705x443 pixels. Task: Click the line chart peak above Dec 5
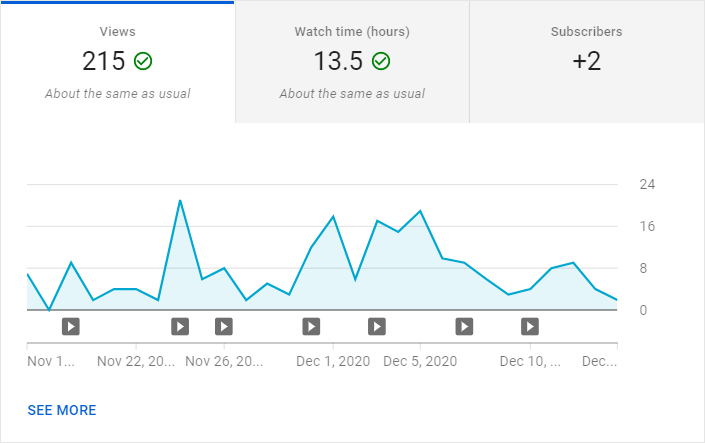coord(420,211)
